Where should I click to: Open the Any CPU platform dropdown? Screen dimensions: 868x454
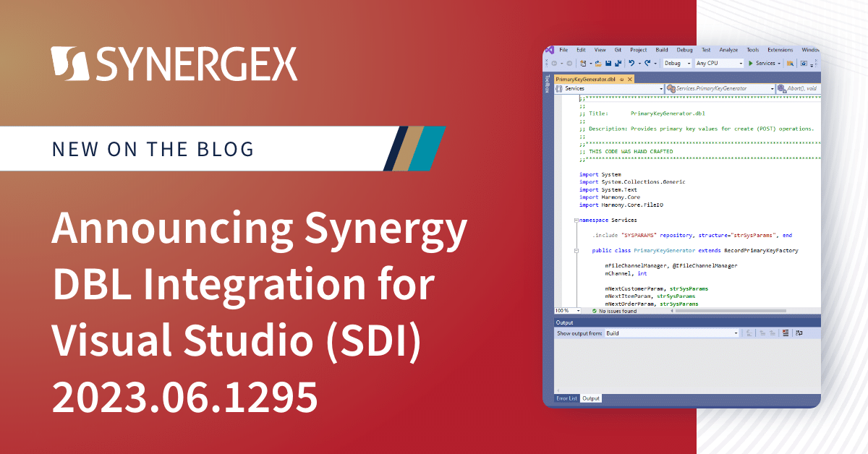pyautogui.click(x=719, y=64)
